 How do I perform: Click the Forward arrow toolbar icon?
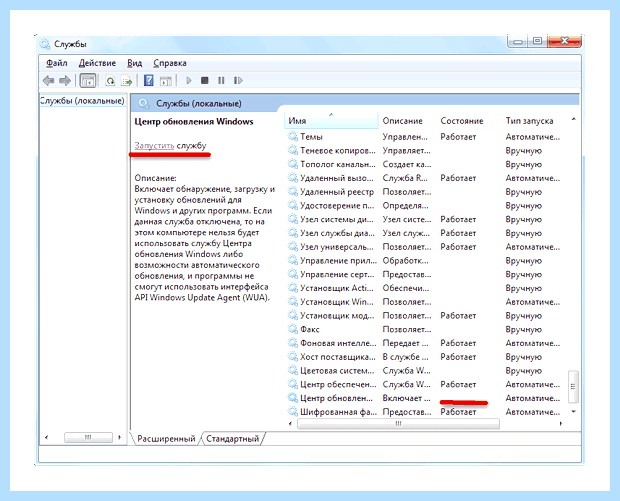65,81
